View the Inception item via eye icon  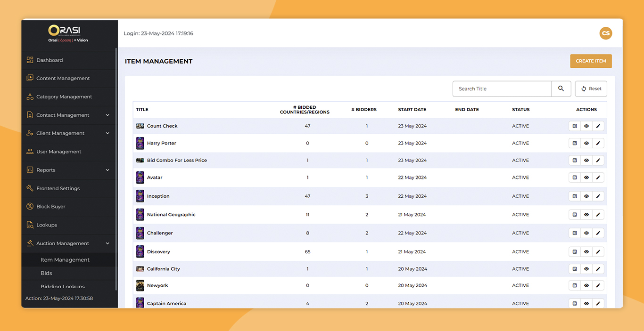586,196
